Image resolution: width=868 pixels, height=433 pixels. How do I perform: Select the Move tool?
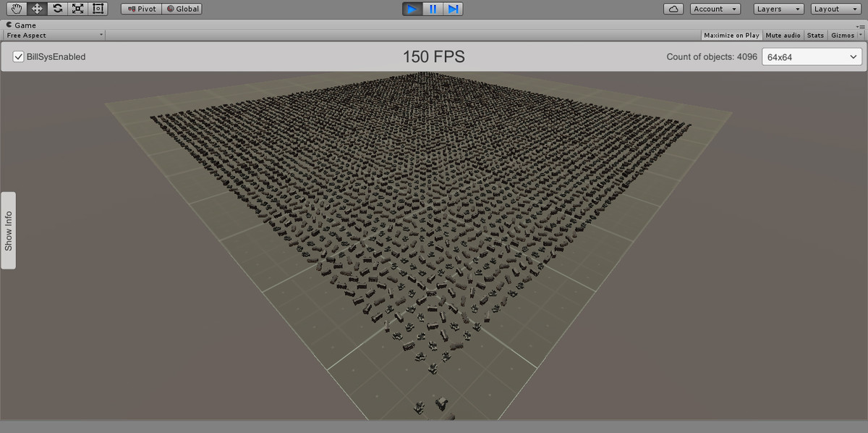point(37,9)
